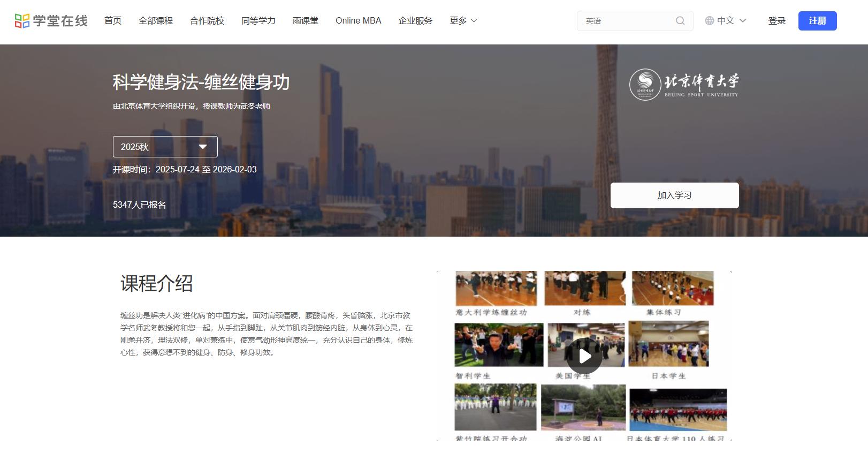Click the search magnifier icon

pyautogui.click(x=680, y=21)
